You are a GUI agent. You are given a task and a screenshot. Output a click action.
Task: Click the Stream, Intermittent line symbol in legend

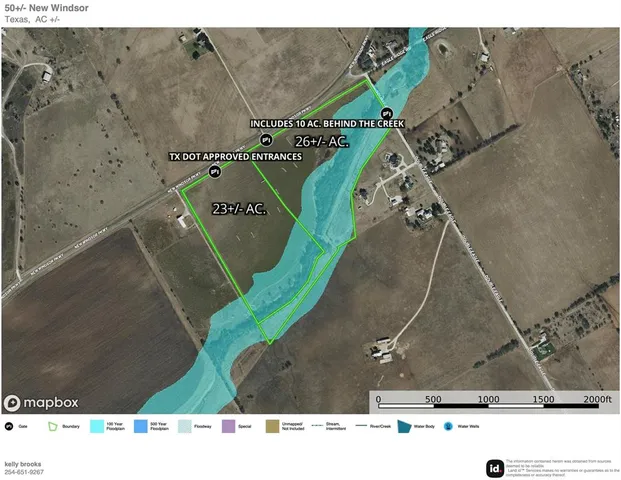pyautogui.click(x=317, y=426)
